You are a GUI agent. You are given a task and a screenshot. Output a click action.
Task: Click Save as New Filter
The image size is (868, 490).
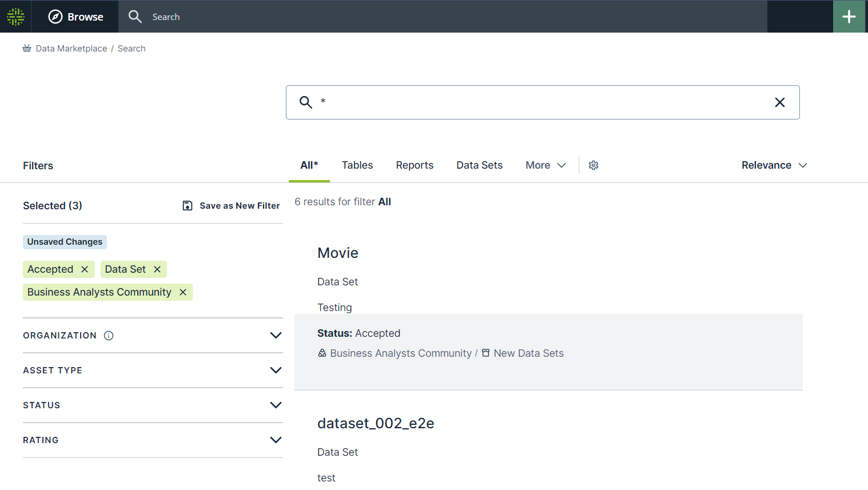(231, 206)
